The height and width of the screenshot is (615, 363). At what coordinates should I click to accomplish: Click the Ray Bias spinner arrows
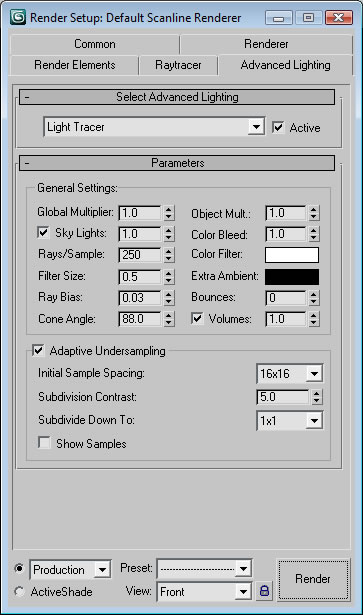coord(169,298)
